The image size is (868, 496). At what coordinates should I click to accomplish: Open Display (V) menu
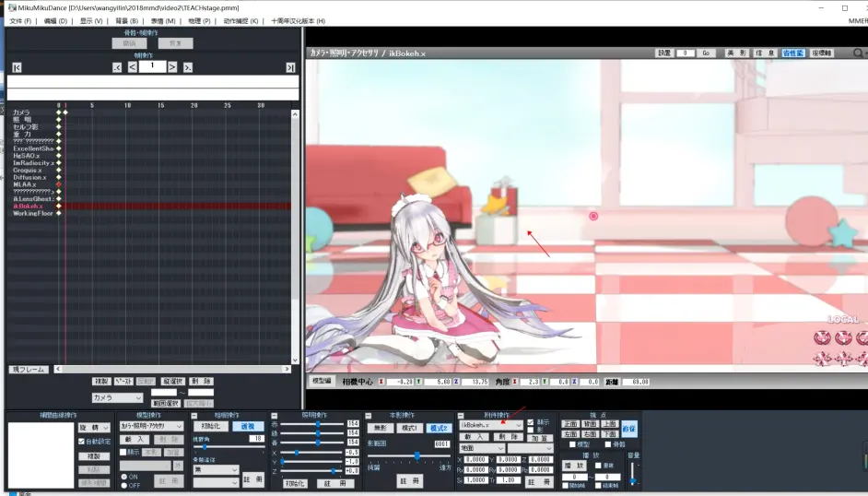coord(91,21)
